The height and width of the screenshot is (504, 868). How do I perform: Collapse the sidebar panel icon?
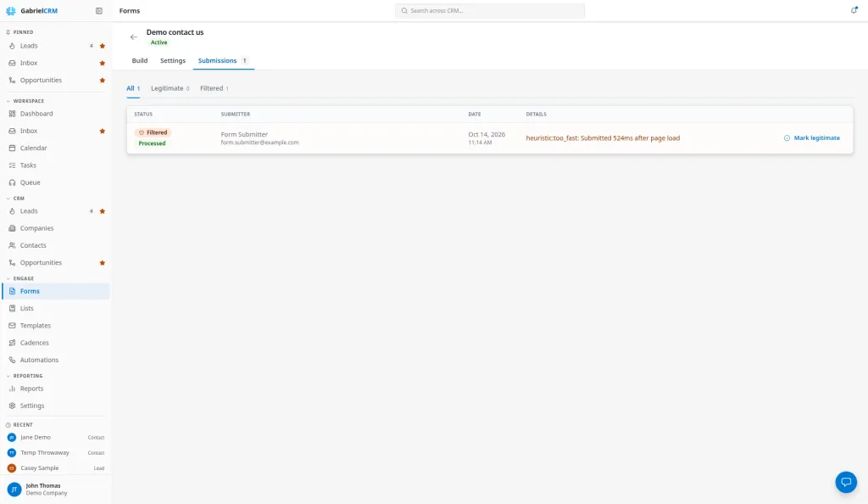coord(99,10)
